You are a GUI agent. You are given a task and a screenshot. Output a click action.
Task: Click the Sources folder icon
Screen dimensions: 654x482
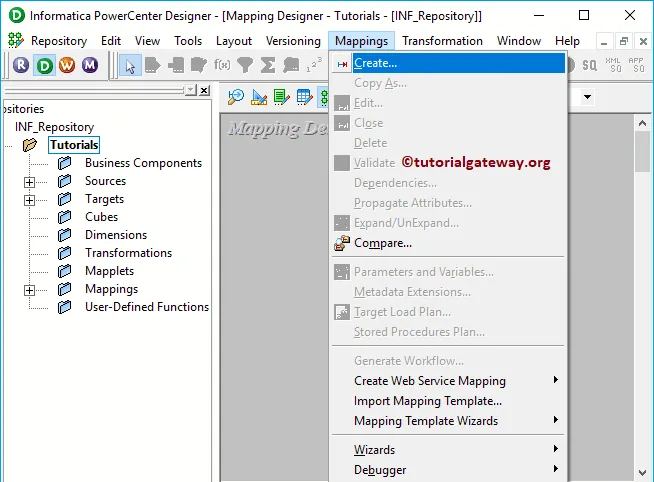[64, 181]
